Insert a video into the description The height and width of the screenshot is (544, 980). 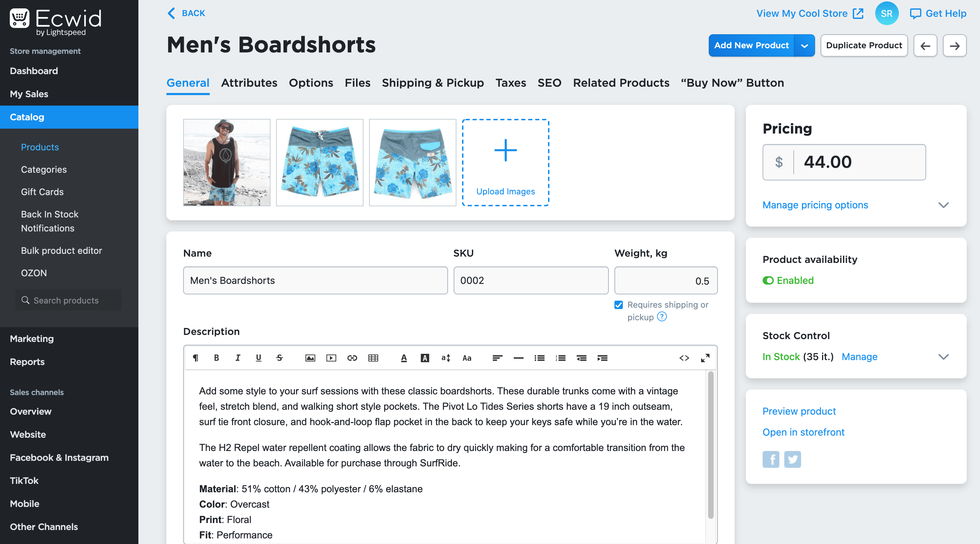pyautogui.click(x=331, y=358)
